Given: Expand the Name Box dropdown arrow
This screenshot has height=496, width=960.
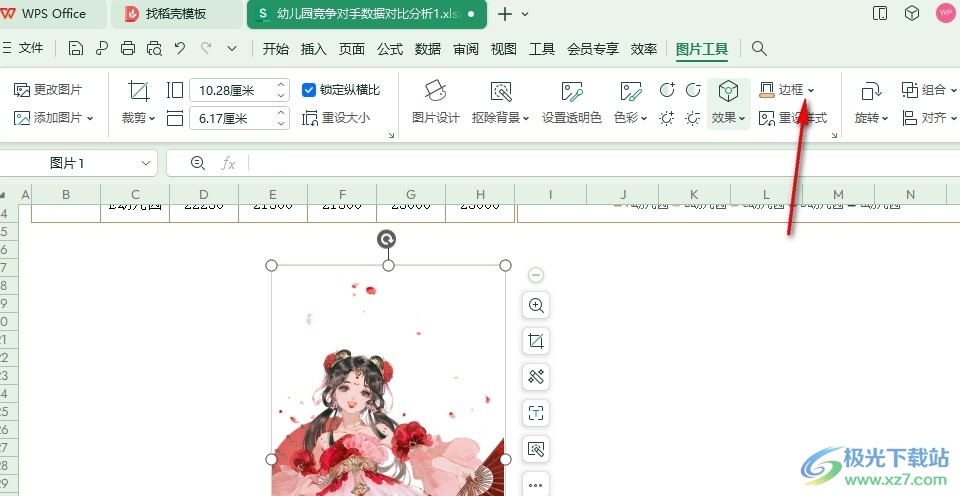Looking at the screenshot, I should click(146, 163).
